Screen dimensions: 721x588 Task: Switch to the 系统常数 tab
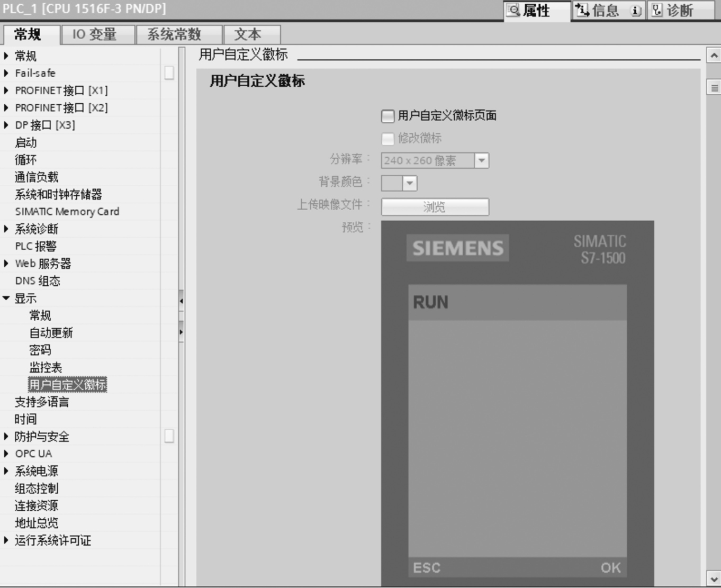[x=179, y=34]
